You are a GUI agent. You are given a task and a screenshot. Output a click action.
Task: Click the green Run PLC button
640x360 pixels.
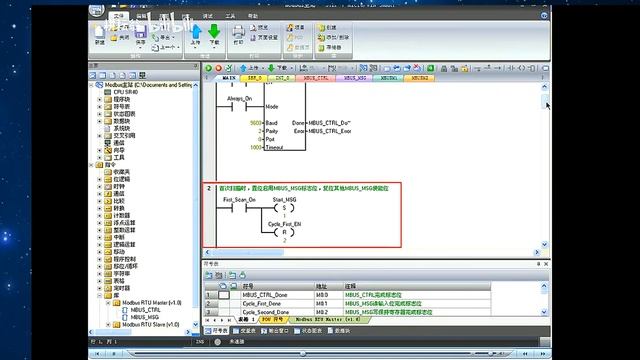click(x=209, y=68)
